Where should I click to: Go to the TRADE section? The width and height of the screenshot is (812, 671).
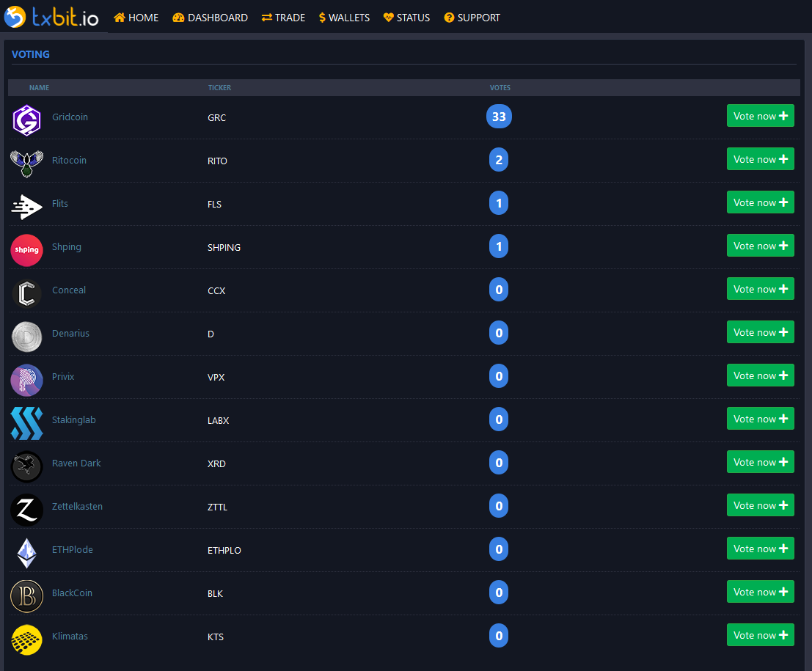point(283,18)
